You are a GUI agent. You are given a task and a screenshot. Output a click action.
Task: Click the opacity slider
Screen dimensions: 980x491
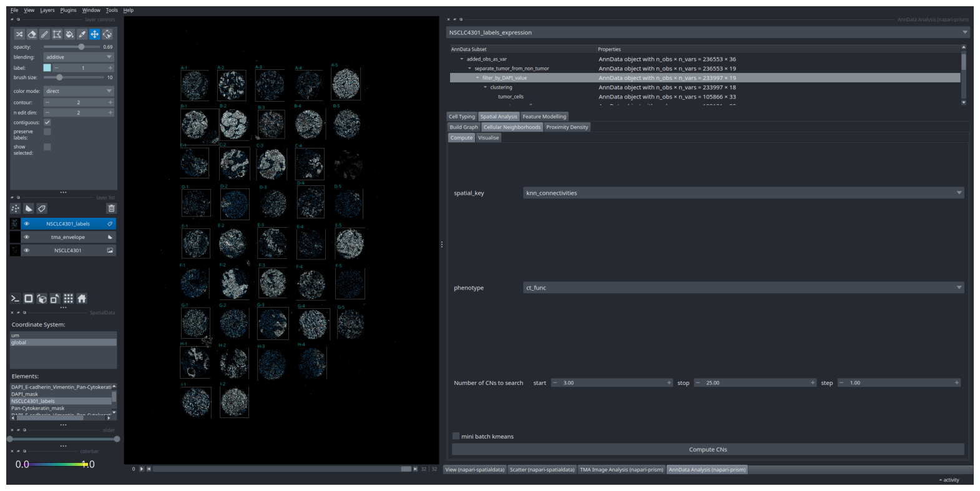pyautogui.click(x=72, y=47)
